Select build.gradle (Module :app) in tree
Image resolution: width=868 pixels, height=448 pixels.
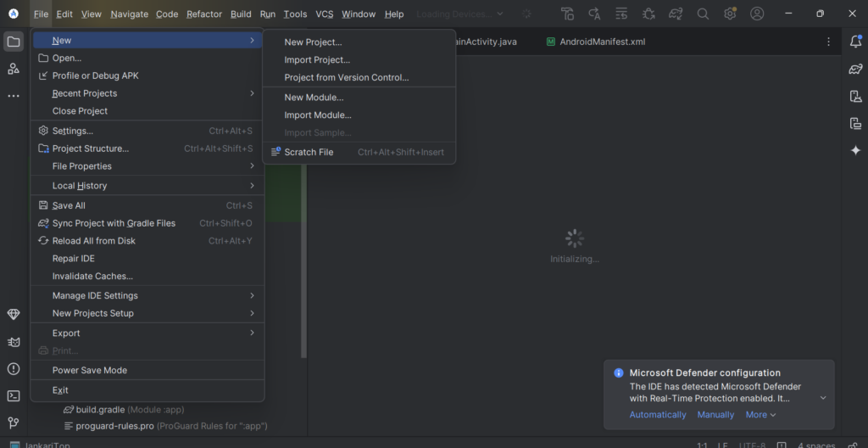tap(124, 410)
